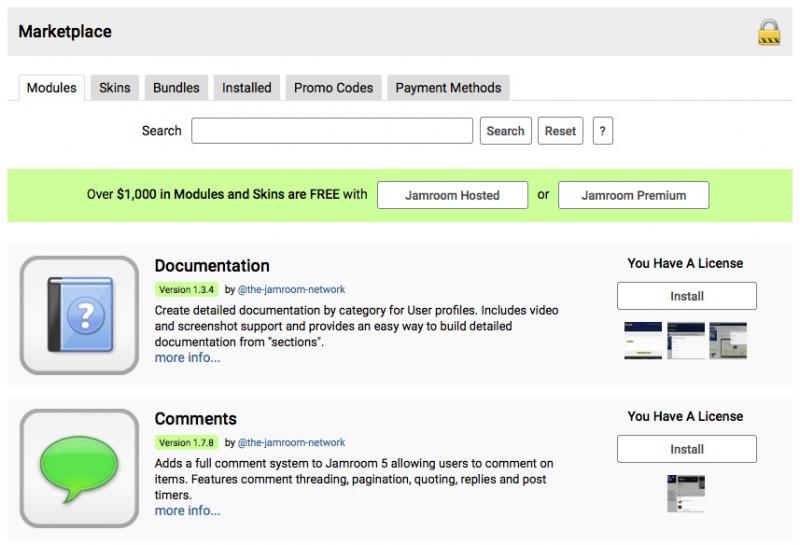Screen dimensions: 800x545
Task: Click the Comments green speech bubble icon
Action: 79,468
